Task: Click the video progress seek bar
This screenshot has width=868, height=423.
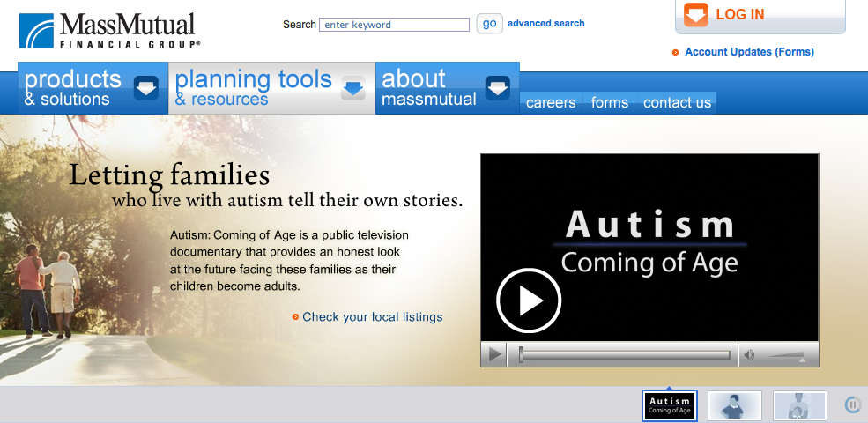Action: tap(625, 355)
